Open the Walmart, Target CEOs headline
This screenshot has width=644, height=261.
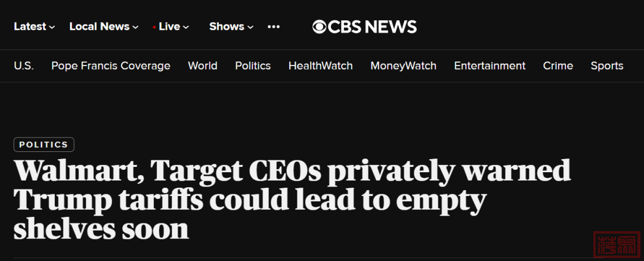(292, 200)
